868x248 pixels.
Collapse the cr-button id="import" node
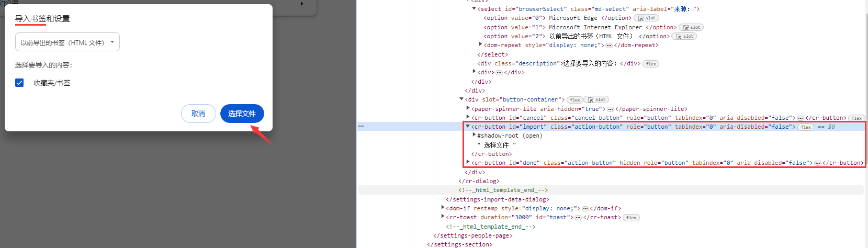(x=468, y=126)
